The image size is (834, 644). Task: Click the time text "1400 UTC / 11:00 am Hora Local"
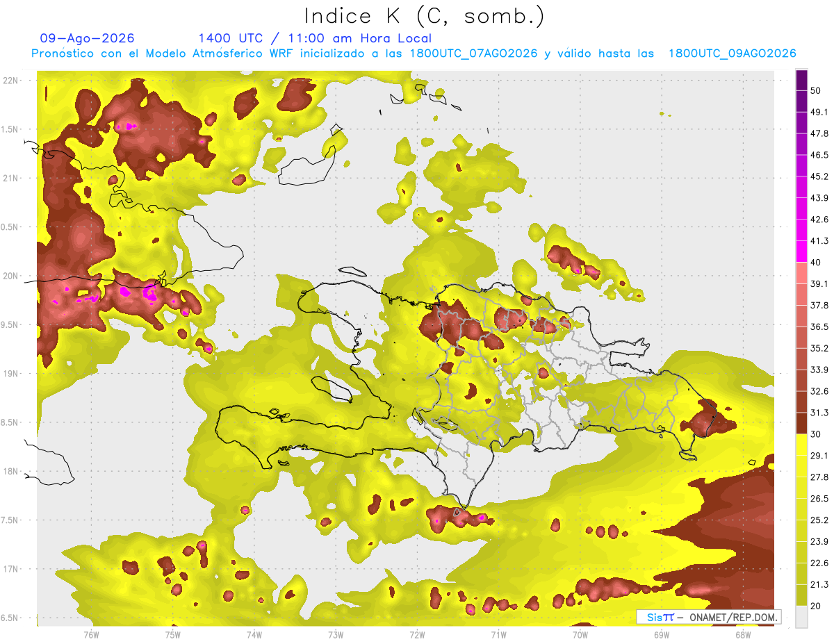click(x=315, y=38)
